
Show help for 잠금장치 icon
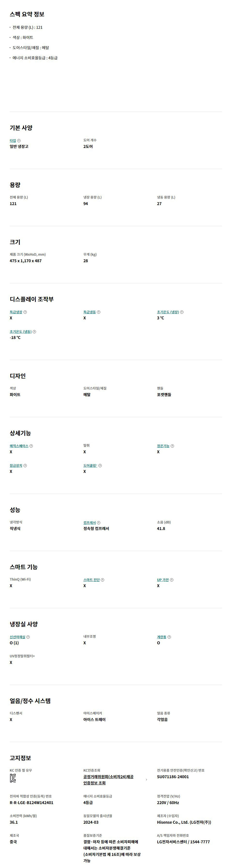(x=25, y=465)
